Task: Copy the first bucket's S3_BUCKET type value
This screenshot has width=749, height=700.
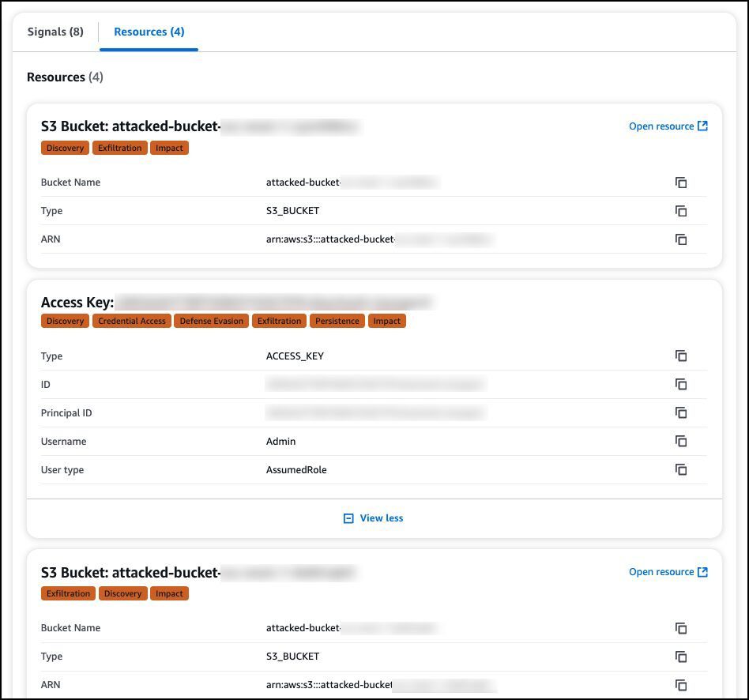Action: (681, 211)
